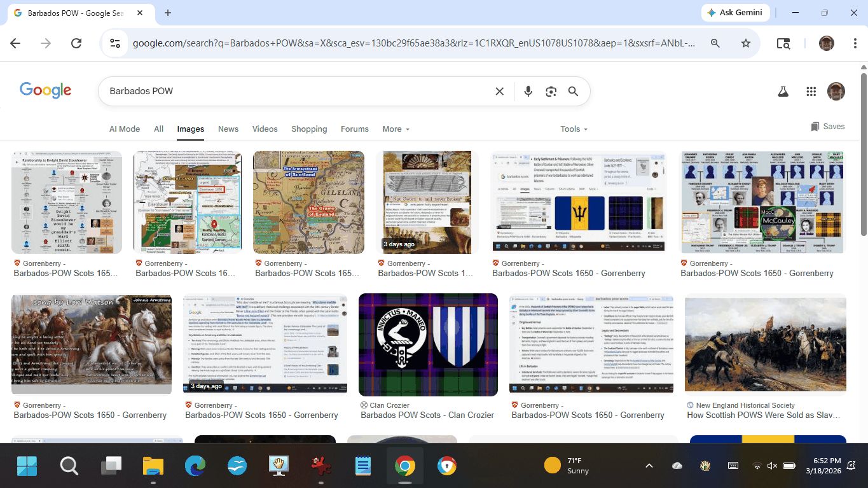This screenshot has height=488, width=868.
Task: Open Google Lens image search
Action: pyautogui.click(x=551, y=92)
